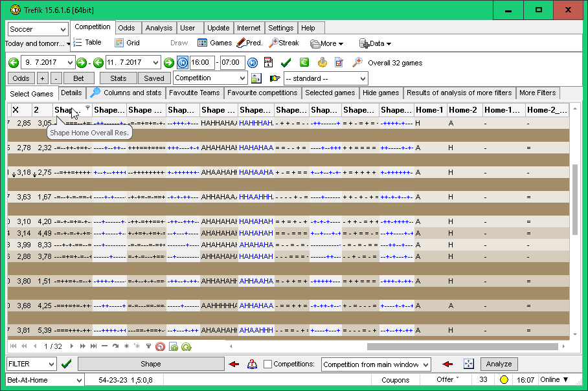Click the green check beside FILTER dropdown
This screenshot has height=391, width=588.
pos(66,364)
